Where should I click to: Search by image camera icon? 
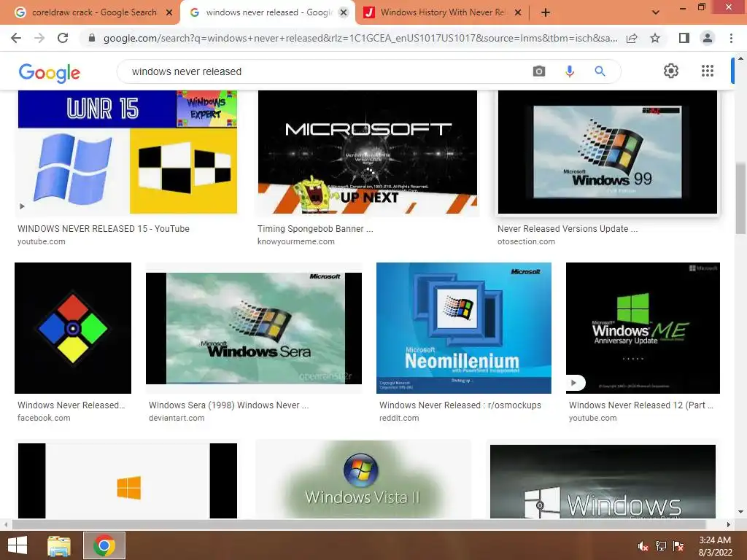(x=539, y=71)
